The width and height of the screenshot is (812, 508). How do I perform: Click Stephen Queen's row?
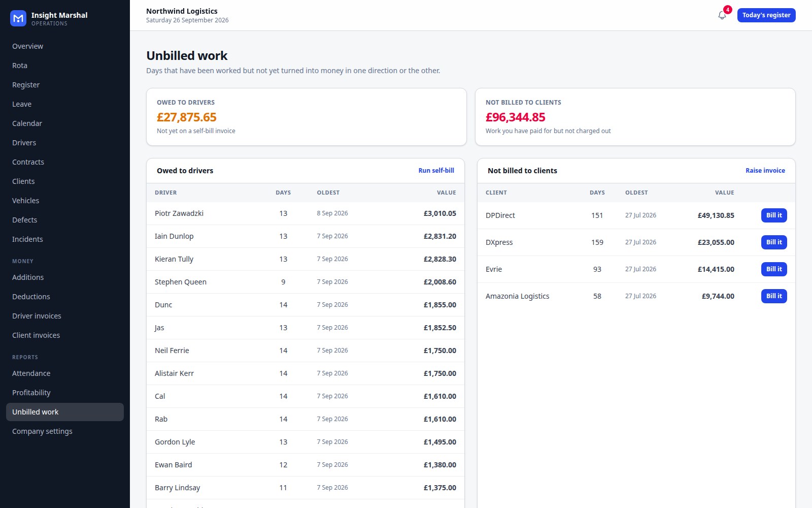[x=306, y=282]
